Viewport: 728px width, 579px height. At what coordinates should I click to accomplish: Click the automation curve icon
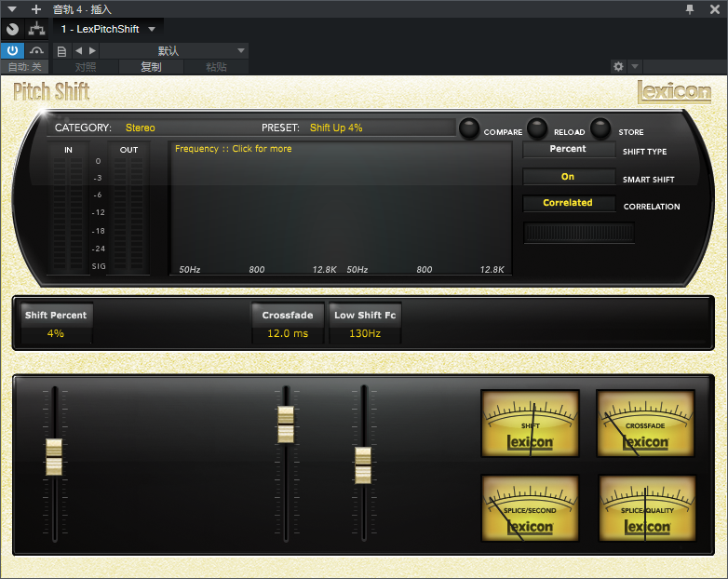click(36, 50)
